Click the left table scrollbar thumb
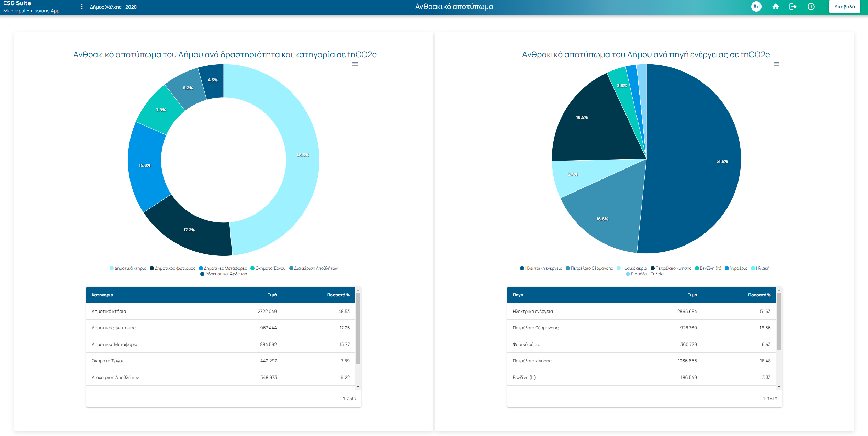 coord(358,328)
